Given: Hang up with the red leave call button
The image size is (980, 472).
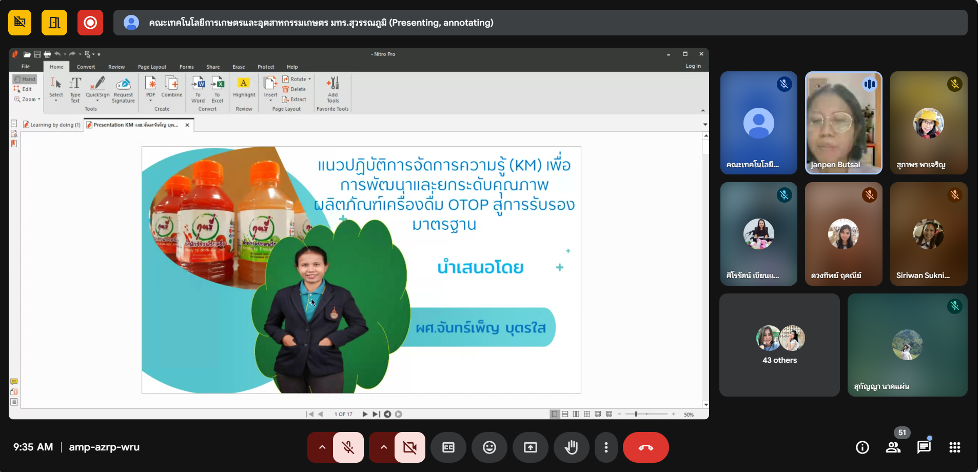Looking at the screenshot, I should click(645, 447).
